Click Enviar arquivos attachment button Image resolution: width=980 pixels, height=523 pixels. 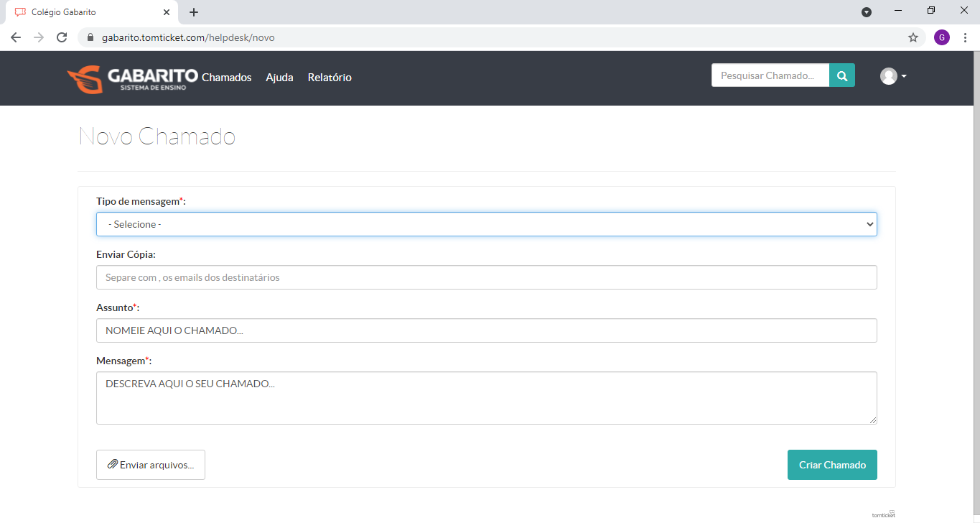(x=151, y=465)
